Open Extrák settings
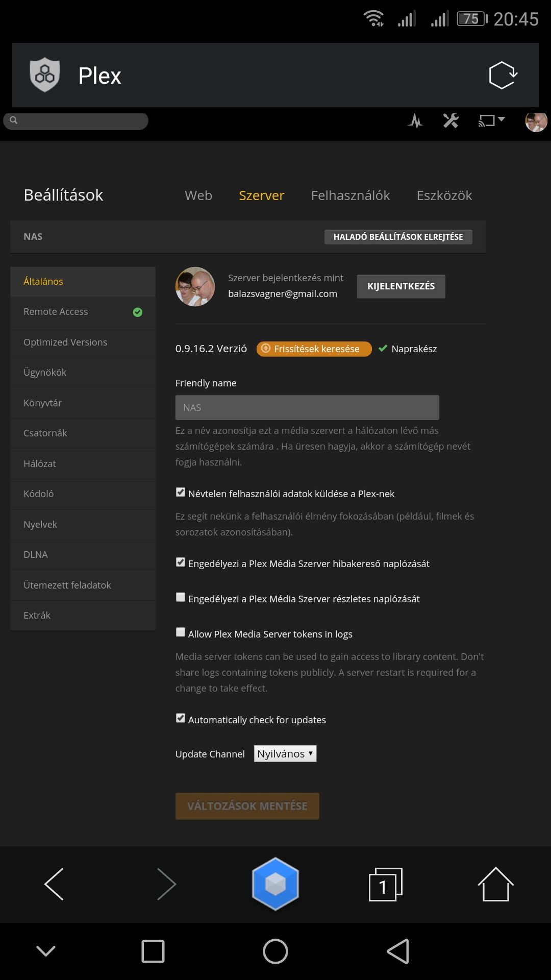Screen dimensions: 551x980 [83, 616]
